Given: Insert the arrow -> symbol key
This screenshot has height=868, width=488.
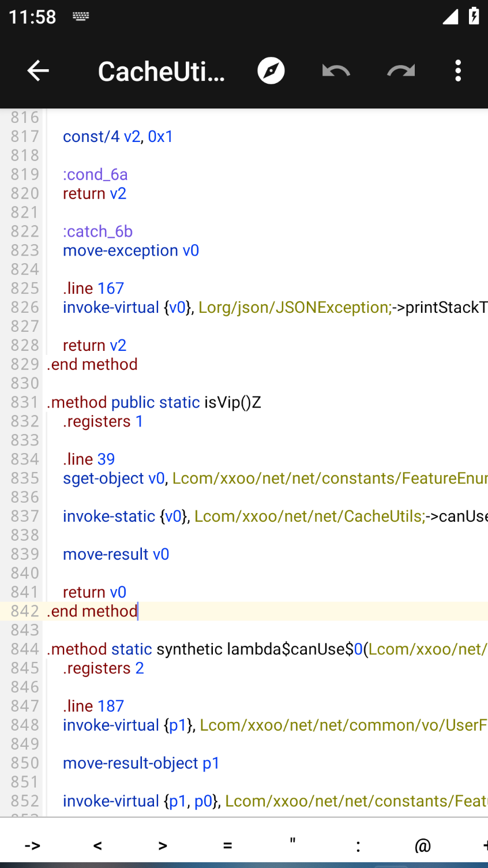Looking at the screenshot, I should 32,846.
